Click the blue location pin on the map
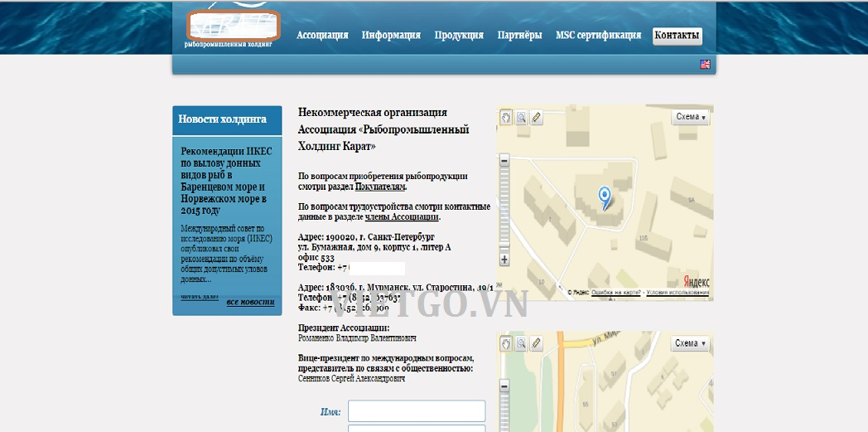Image resolution: width=868 pixels, height=432 pixels. pyautogui.click(x=605, y=197)
